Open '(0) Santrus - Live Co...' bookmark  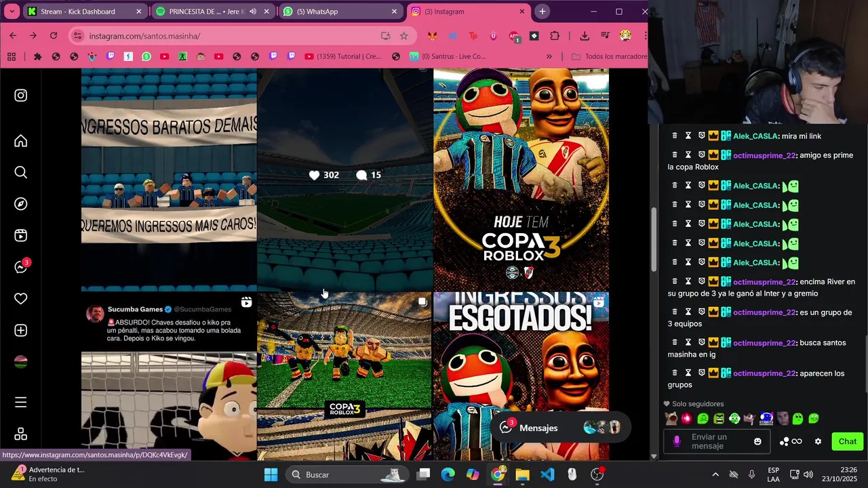[x=448, y=56]
